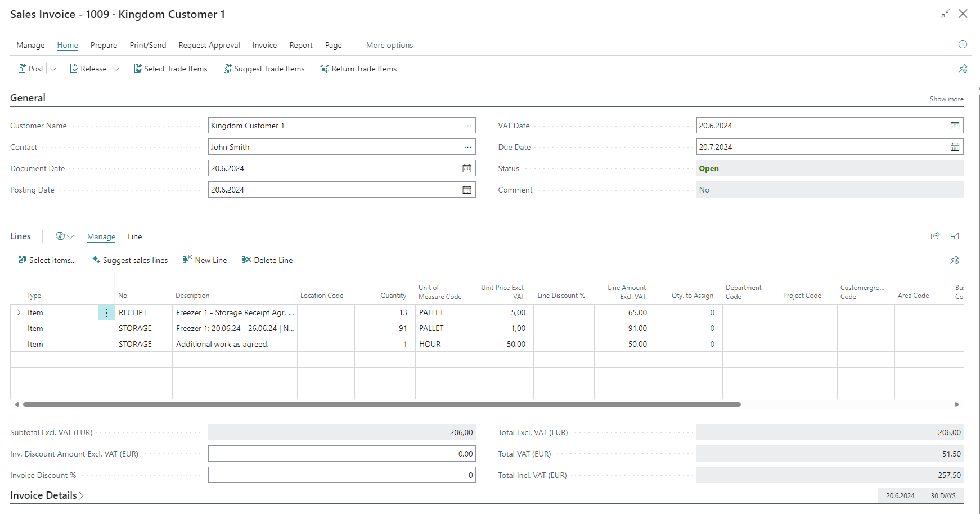980x514 pixels.
Task: Expand the Post dropdown arrow
Action: pyautogui.click(x=53, y=69)
